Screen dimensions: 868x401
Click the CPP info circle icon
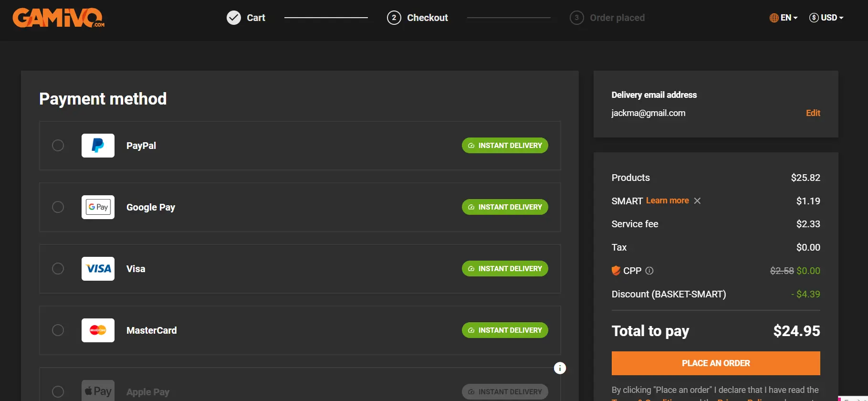pyautogui.click(x=649, y=271)
